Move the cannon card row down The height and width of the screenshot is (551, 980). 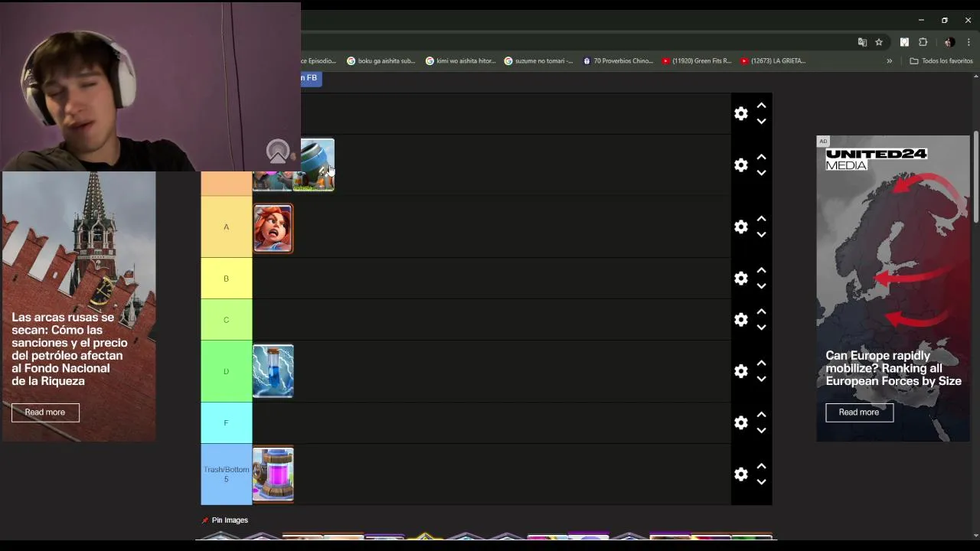tap(761, 173)
